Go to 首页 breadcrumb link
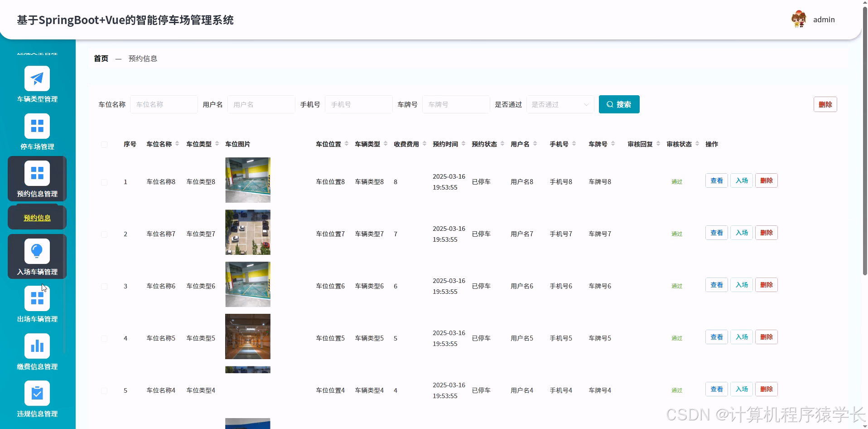The image size is (868, 429). coord(101,58)
